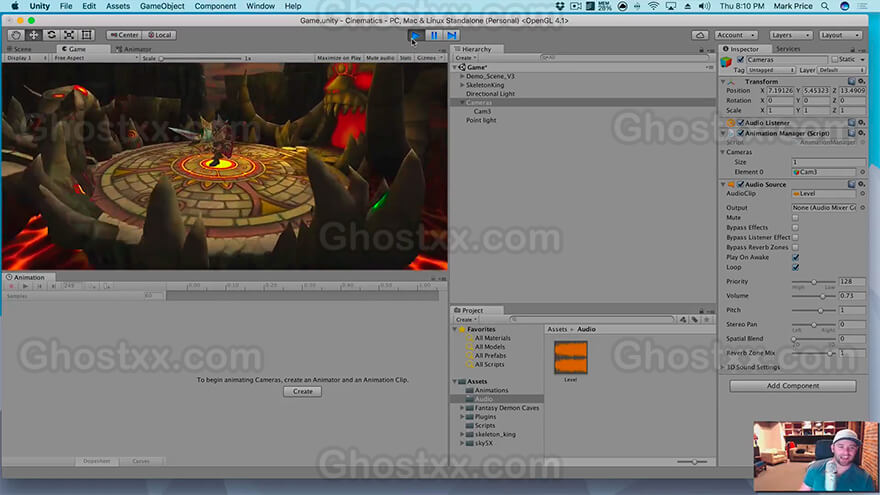Open object picker for AudioClip

pyautogui.click(x=862, y=194)
